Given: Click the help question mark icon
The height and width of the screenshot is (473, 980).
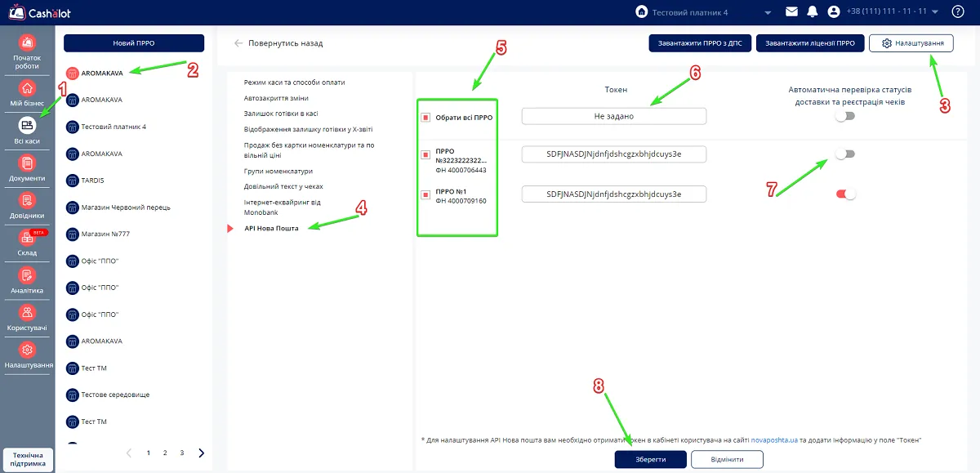Looking at the screenshot, I should 958,11.
